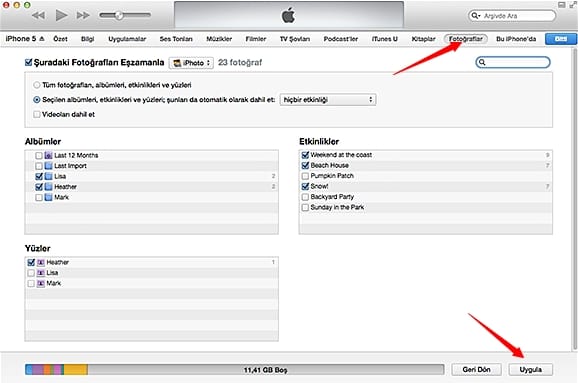
Task: Click the storage capacity bar showing 11,41 GB Boş
Action: (x=234, y=369)
